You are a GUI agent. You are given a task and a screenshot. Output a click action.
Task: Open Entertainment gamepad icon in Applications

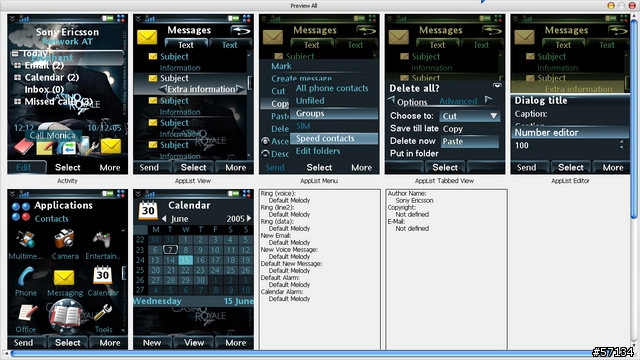(102, 240)
